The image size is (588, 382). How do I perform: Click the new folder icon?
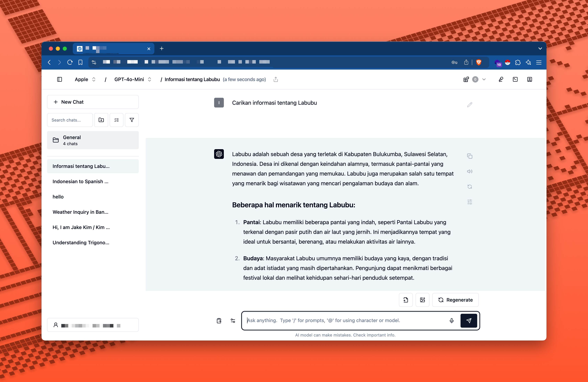101,120
